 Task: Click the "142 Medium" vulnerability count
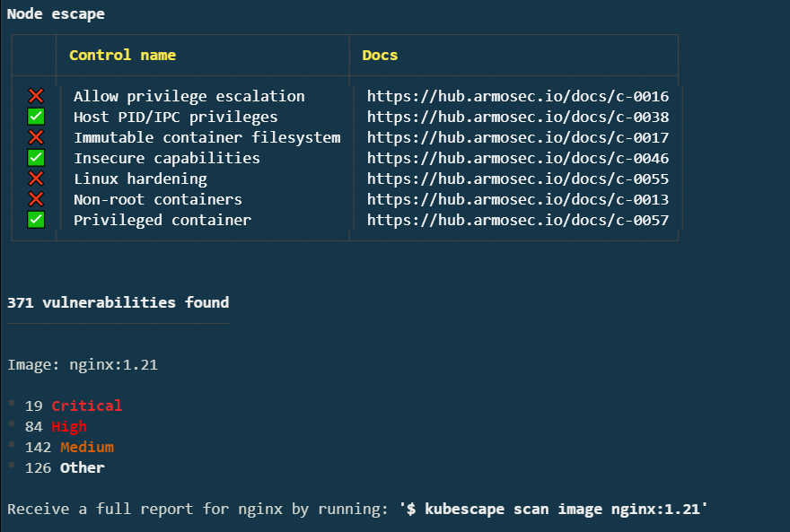69,447
